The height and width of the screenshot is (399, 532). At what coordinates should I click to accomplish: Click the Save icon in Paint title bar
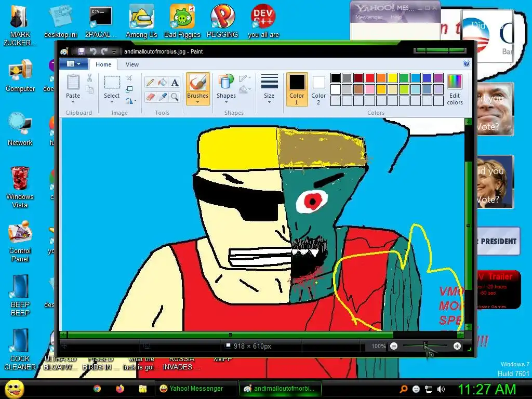coord(81,51)
